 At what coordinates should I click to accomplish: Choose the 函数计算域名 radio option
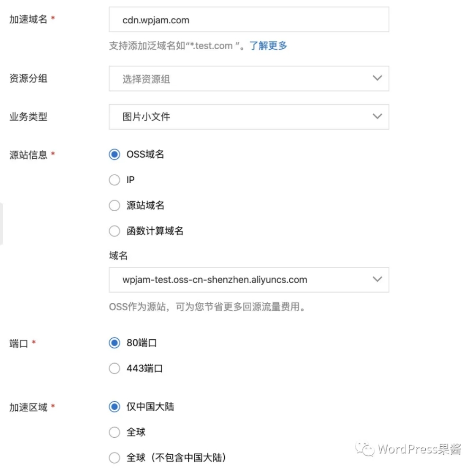click(114, 231)
